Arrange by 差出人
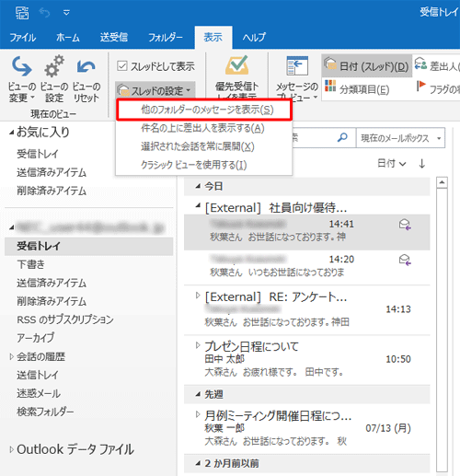Image resolution: width=460 pixels, height=476 pixels. (x=437, y=65)
